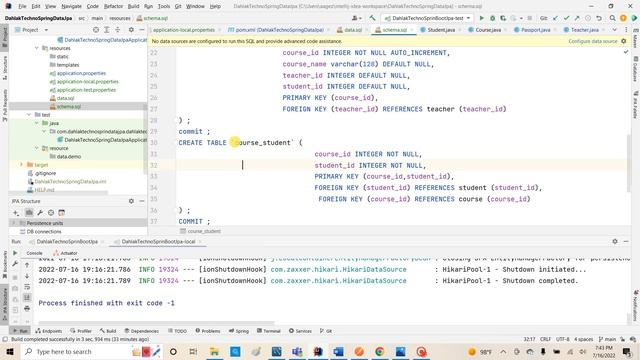Commit changes with Git checkmark icon
Image resolution: width=640 pixels, height=360 pixels.
point(566,18)
